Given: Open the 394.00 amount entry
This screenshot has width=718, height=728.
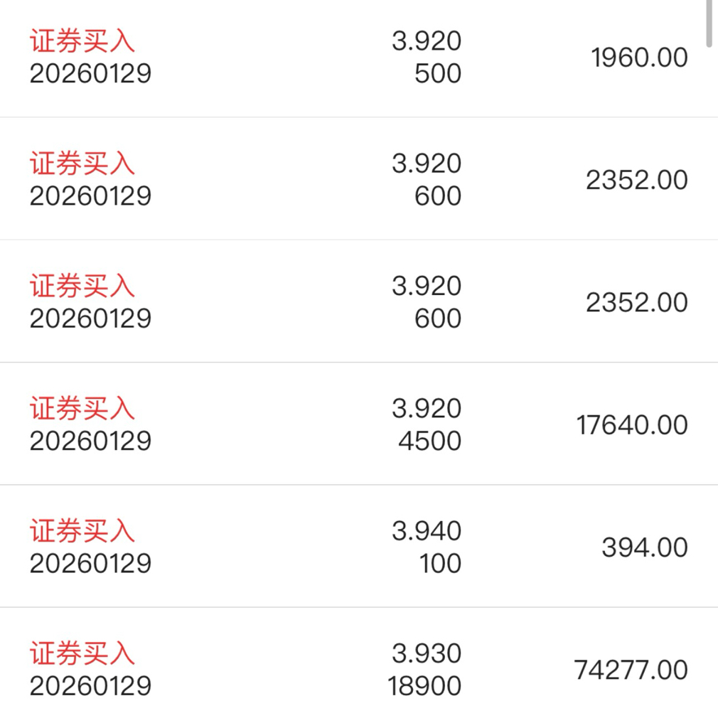Looking at the screenshot, I should pos(644,547).
